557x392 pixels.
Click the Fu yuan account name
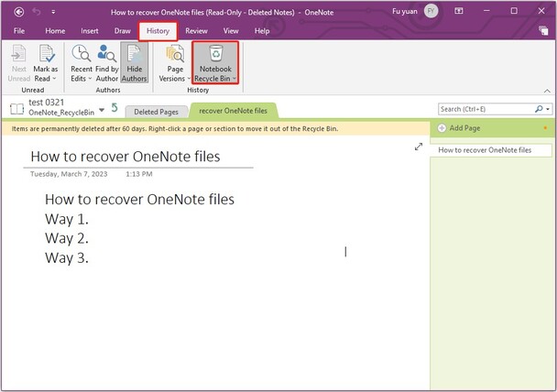[x=406, y=11]
